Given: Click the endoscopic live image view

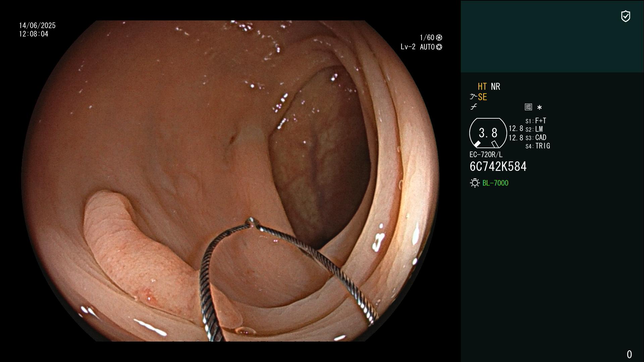Looking at the screenshot, I should coord(230,181).
